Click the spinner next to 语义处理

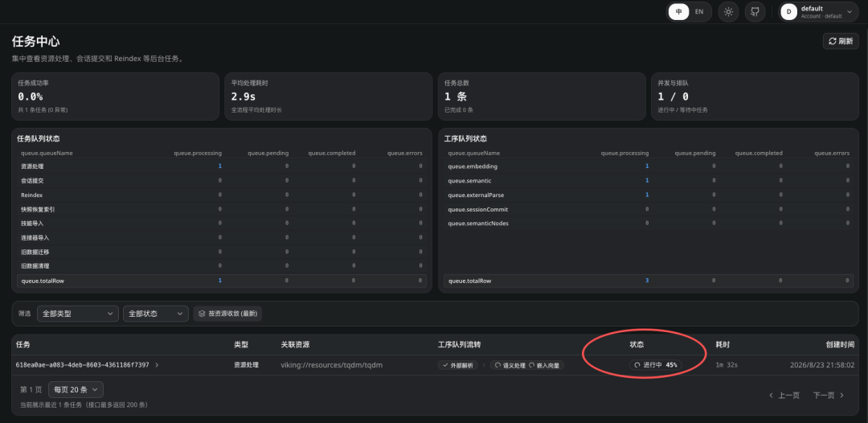pos(497,365)
